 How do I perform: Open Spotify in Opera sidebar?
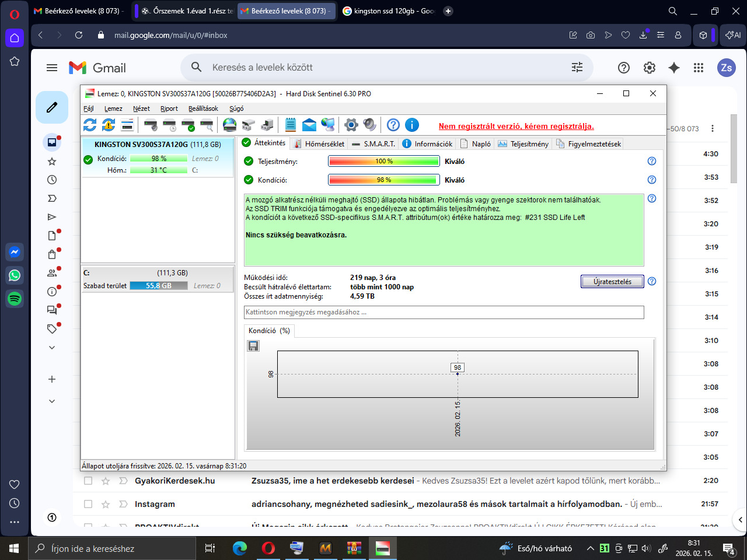point(15,299)
